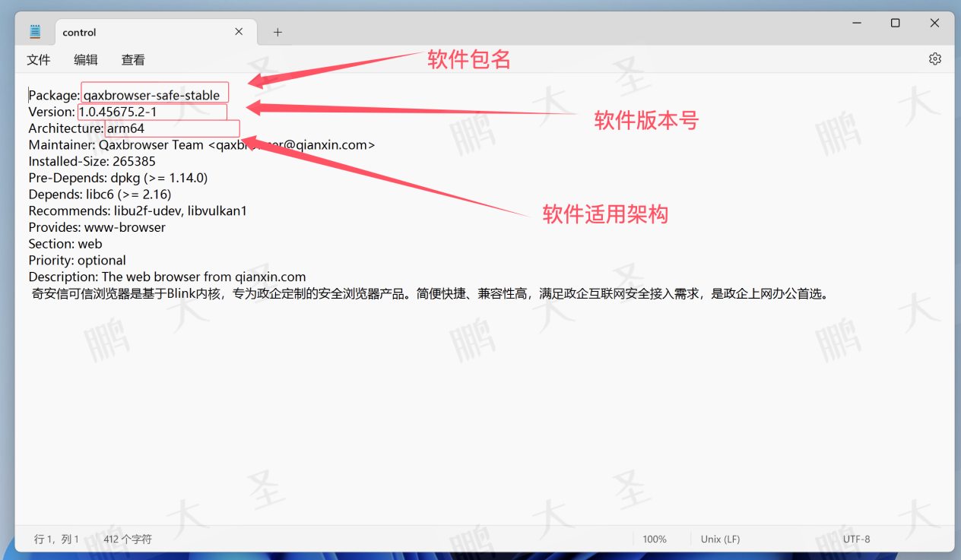Click the arm64 architecture value
The width and height of the screenshot is (961, 560).
pyautogui.click(x=125, y=128)
